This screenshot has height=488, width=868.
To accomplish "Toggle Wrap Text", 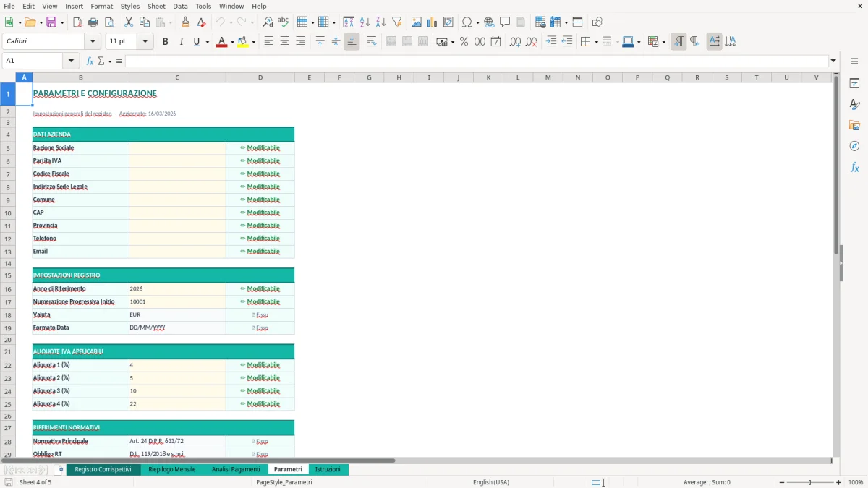I will [372, 42].
